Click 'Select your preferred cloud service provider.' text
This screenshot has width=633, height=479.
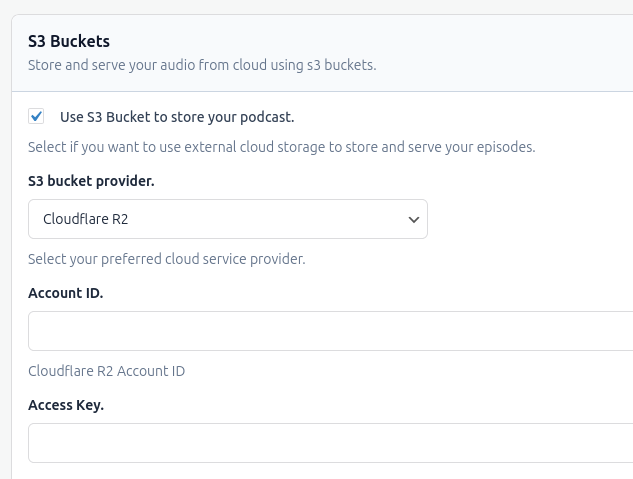click(167, 259)
